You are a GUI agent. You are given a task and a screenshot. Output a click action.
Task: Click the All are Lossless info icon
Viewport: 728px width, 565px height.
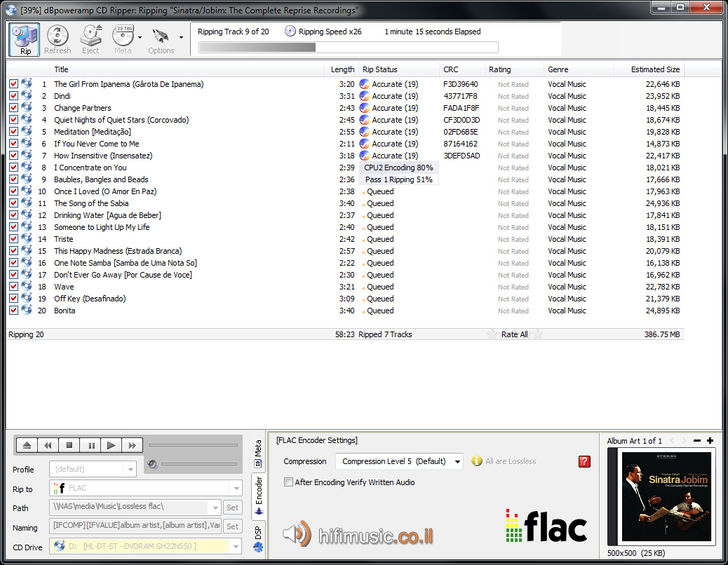coord(476,461)
